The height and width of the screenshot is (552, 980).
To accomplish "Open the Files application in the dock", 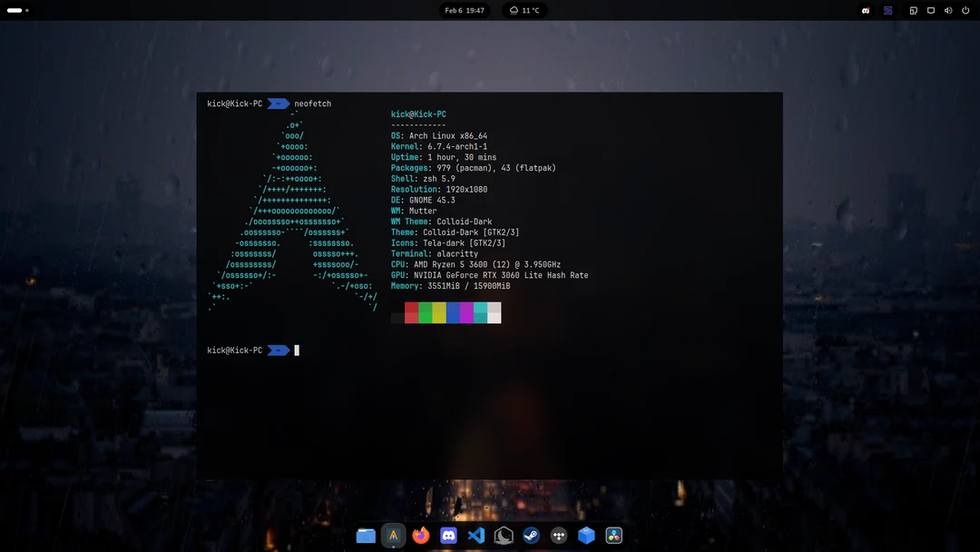I will 367,536.
